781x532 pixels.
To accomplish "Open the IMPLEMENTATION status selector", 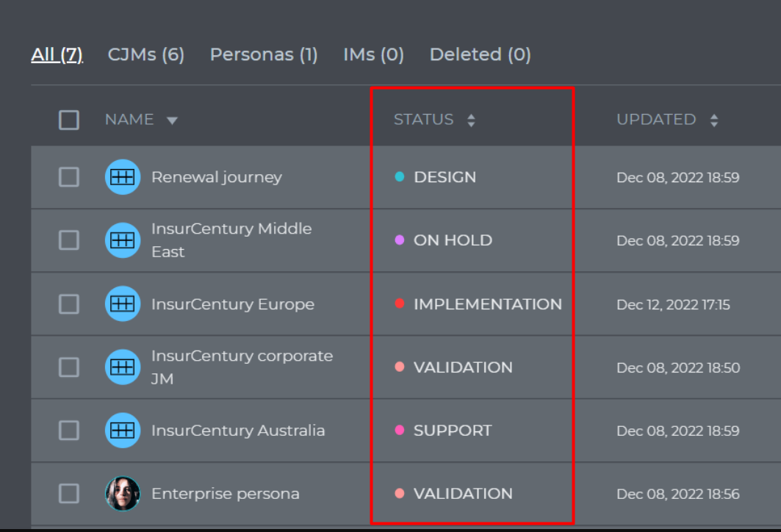I will coord(478,304).
